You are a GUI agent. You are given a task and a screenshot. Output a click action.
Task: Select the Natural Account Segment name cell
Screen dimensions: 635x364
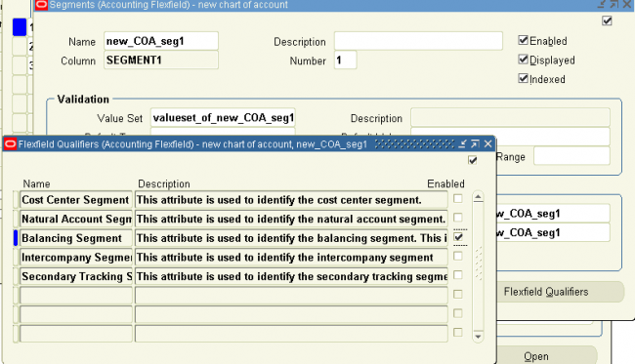pyautogui.click(x=76, y=219)
